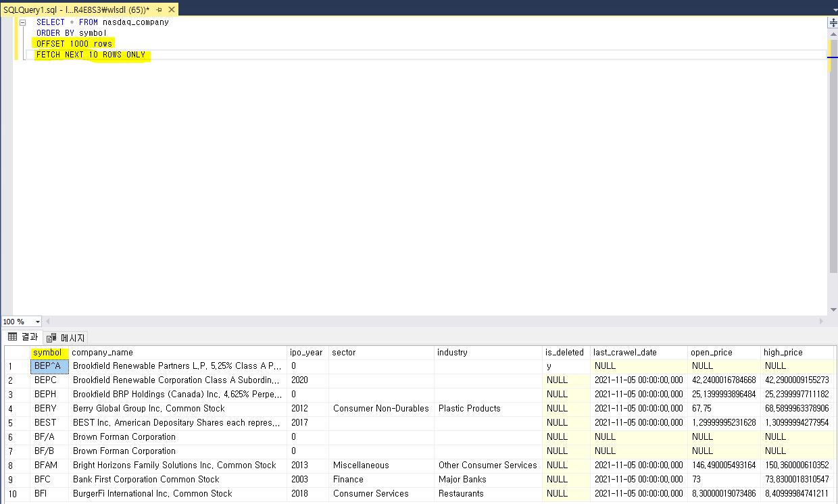Select the sector column header
This screenshot has height=504, width=838.
(382, 352)
